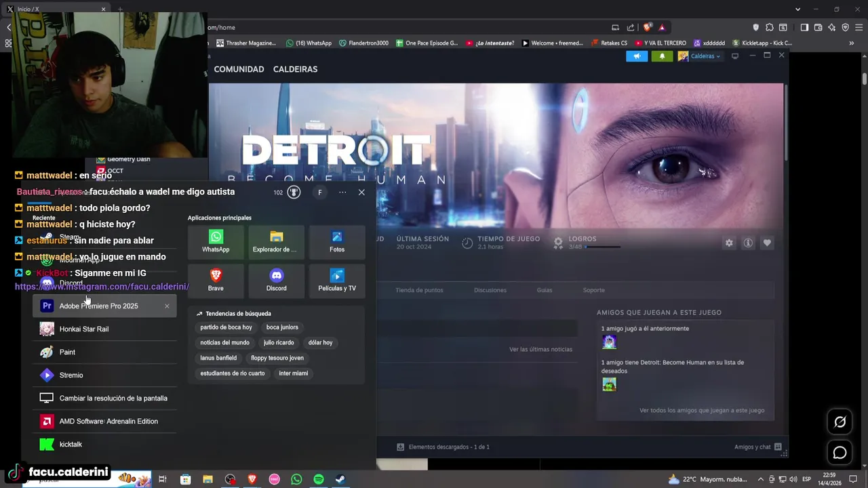Open COMUNIDAD menu in Steam

point(239,69)
